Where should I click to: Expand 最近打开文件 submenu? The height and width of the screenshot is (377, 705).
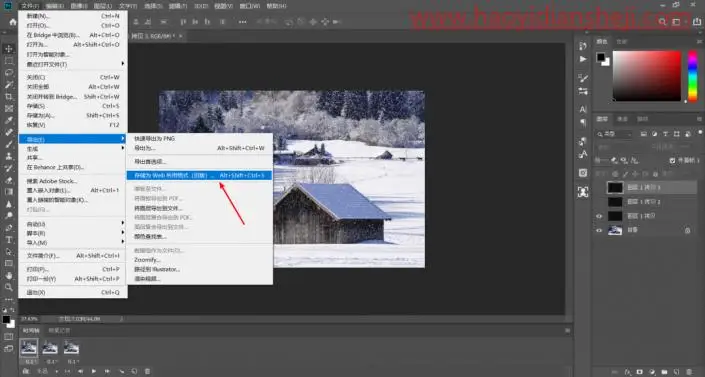[72, 64]
